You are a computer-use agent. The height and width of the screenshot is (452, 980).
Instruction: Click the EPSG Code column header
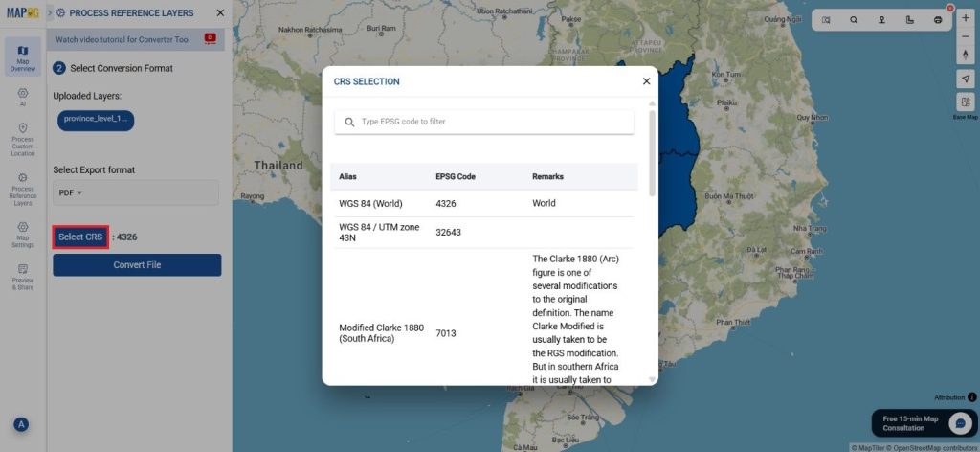456,177
